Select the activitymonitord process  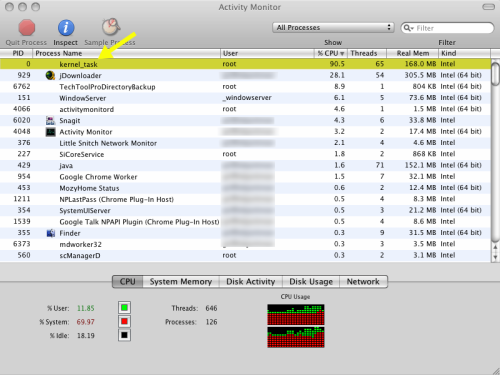point(245,109)
